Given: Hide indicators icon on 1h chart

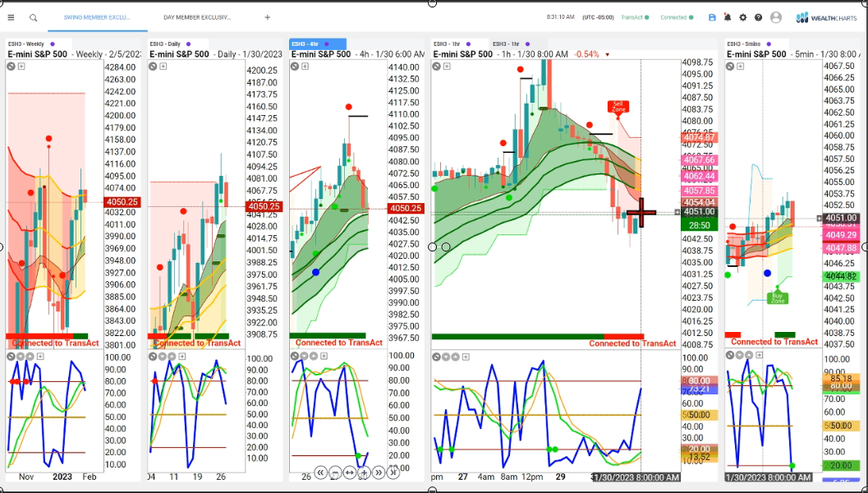Looking at the screenshot, I should point(437,67).
